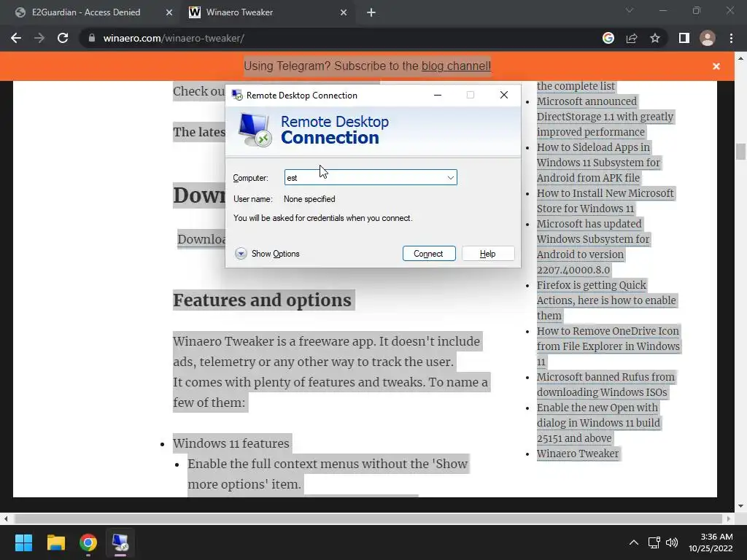Click Remote Desktop title bar icon
Viewport: 747px width, 560px height.
pyautogui.click(x=237, y=96)
